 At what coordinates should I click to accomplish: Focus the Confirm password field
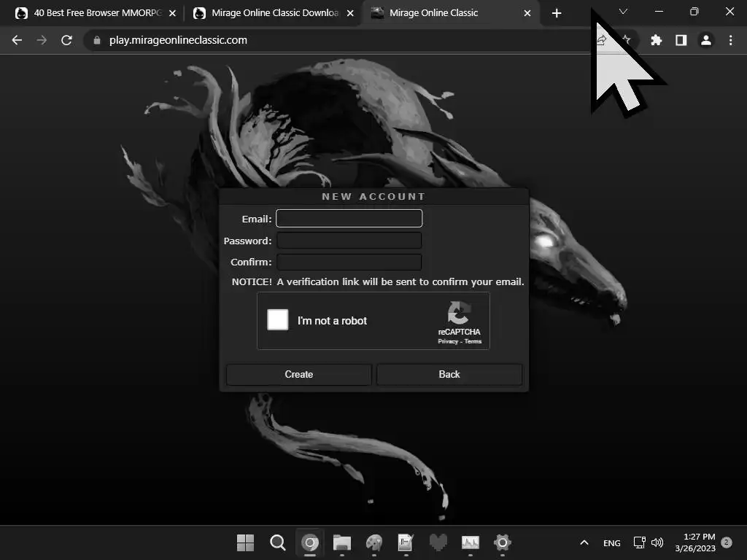point(349,262)
